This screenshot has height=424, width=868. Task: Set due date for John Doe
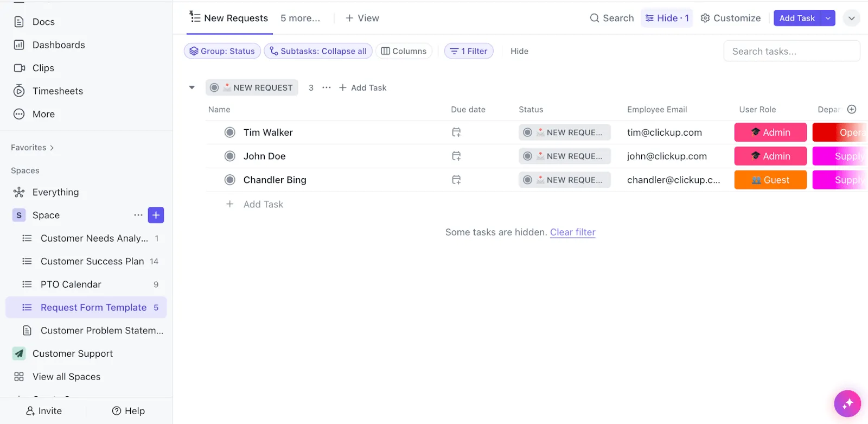[x=456, y=156]
